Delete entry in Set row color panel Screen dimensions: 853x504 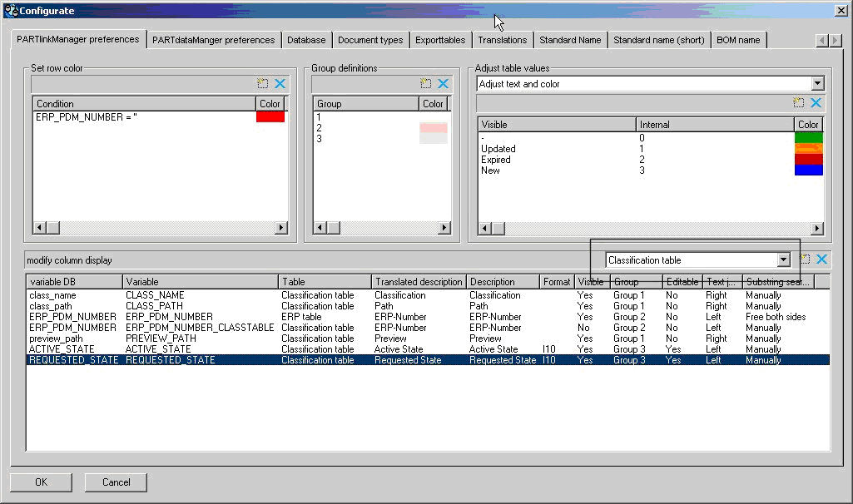click(280, 84)
